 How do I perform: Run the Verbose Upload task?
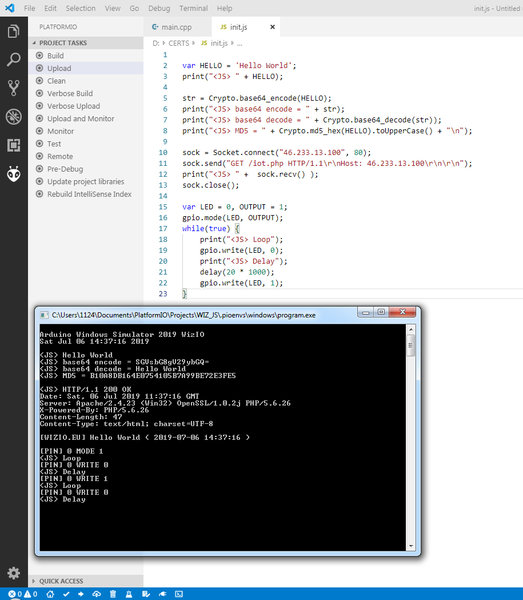[x=86, y=106]
